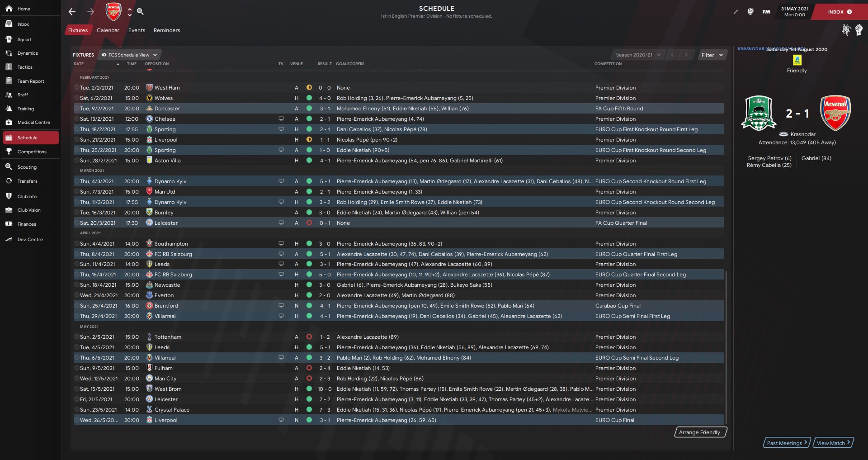Open the search magnifier icon

click(x=140, y=12)
